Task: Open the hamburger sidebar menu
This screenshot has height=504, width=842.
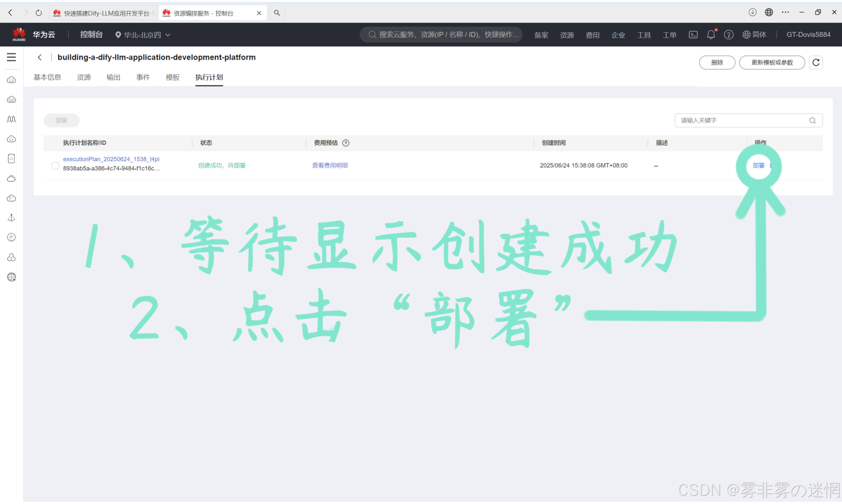Action: pos(11,57)
